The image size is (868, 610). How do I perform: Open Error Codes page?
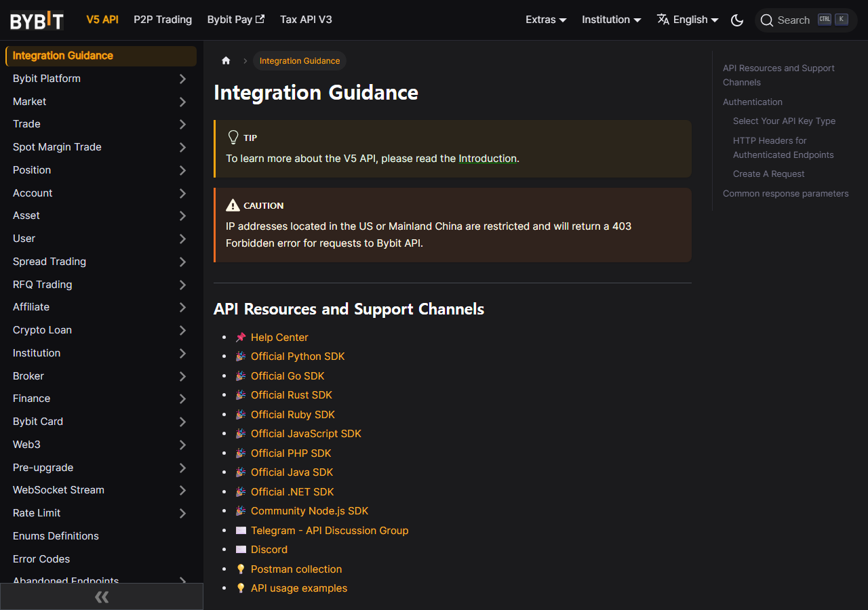click(101, 559)
